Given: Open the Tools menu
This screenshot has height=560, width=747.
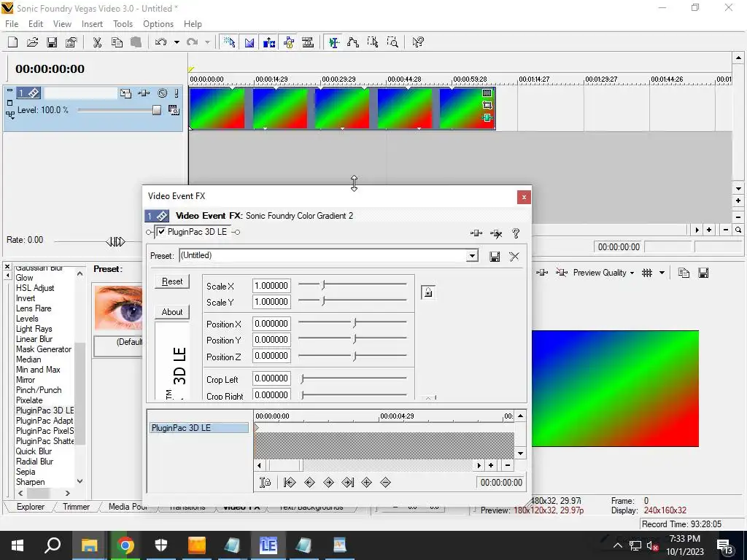Looking at the screenshot, I should click(123, 24).
